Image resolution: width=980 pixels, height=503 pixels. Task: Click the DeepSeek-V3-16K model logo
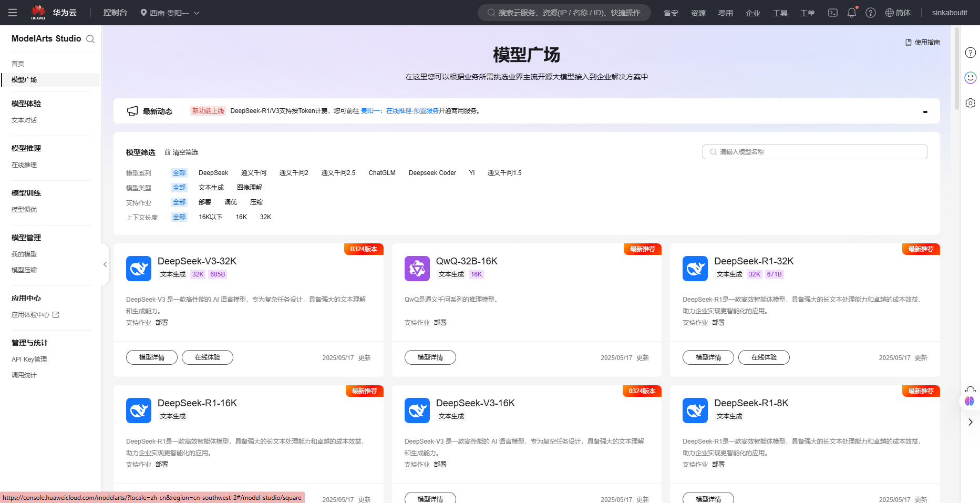click(417, 410)
